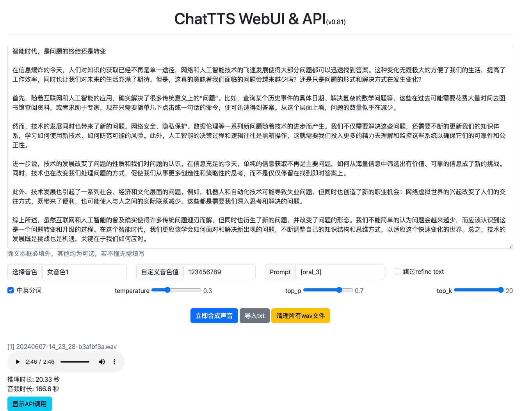The height and width of the screenshot is (411, 532).
Task: Click 立即合成声音 button
Action: click(214, 316)
